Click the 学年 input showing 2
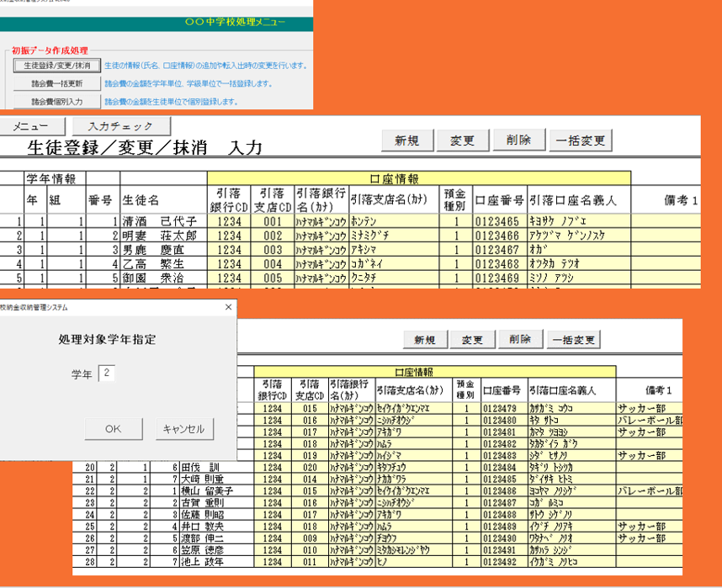 click(x=109, y=371)
